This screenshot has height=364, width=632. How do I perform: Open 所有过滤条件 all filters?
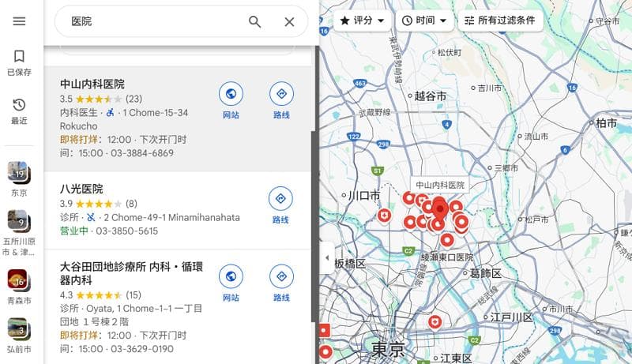(500, 20)
